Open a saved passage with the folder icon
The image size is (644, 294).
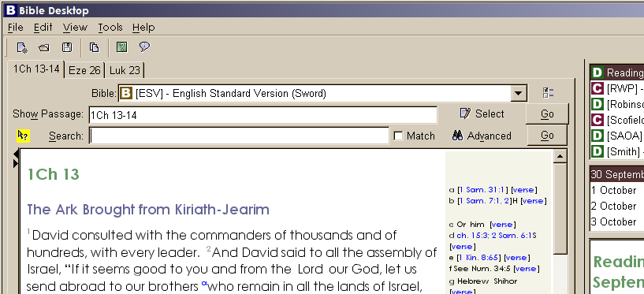click(x=44, y=47)
